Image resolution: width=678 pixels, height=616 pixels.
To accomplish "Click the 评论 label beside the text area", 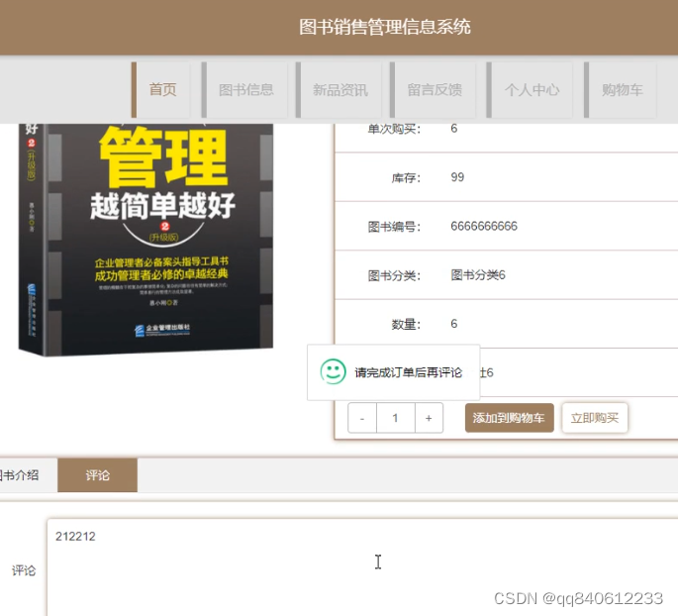I will tap(24, 570).
